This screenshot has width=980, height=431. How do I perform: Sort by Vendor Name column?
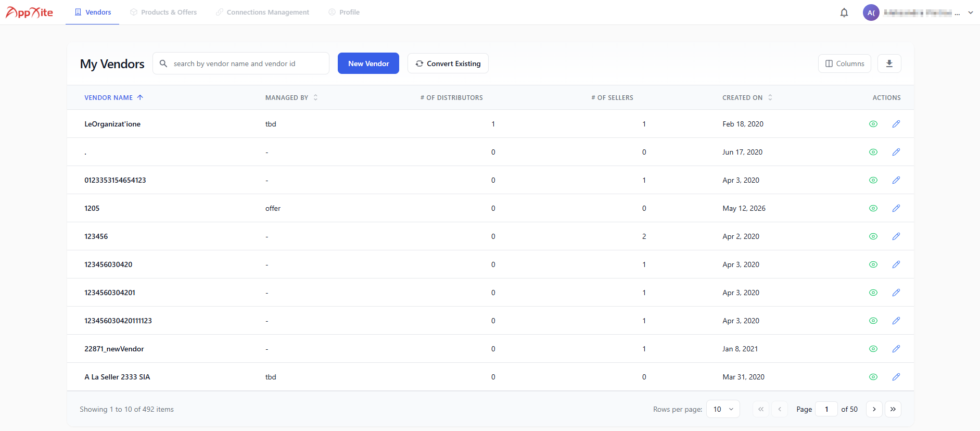(113, 97)
